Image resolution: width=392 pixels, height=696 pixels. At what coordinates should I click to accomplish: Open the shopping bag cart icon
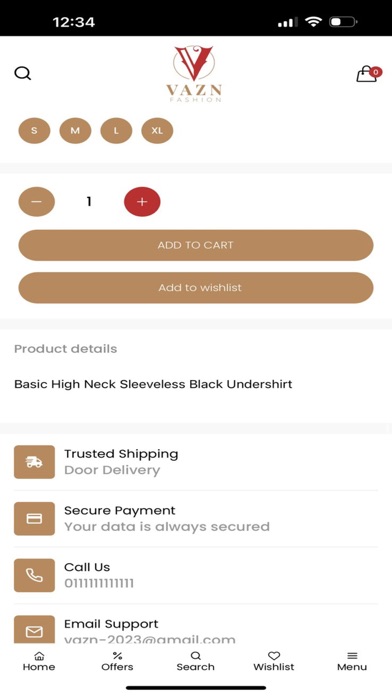(369, 74)
